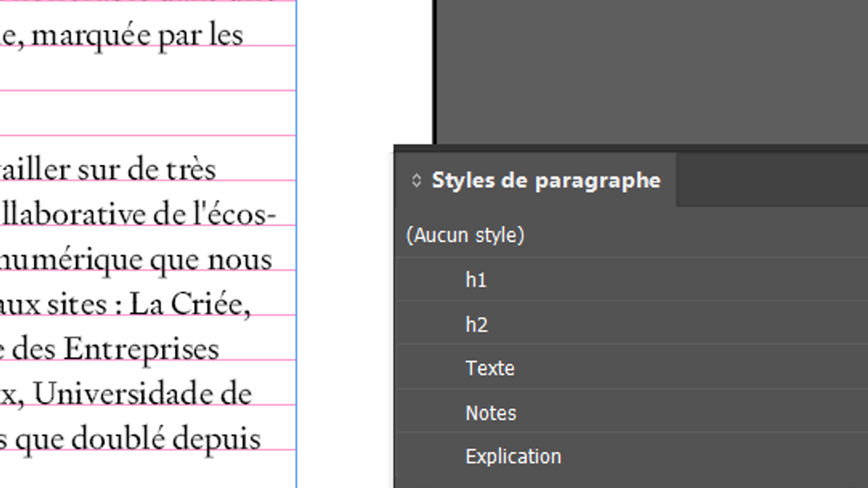Apply the Texte paragraph style
Viewport: 868px width, 488px height.
click(x=490, y=368)
